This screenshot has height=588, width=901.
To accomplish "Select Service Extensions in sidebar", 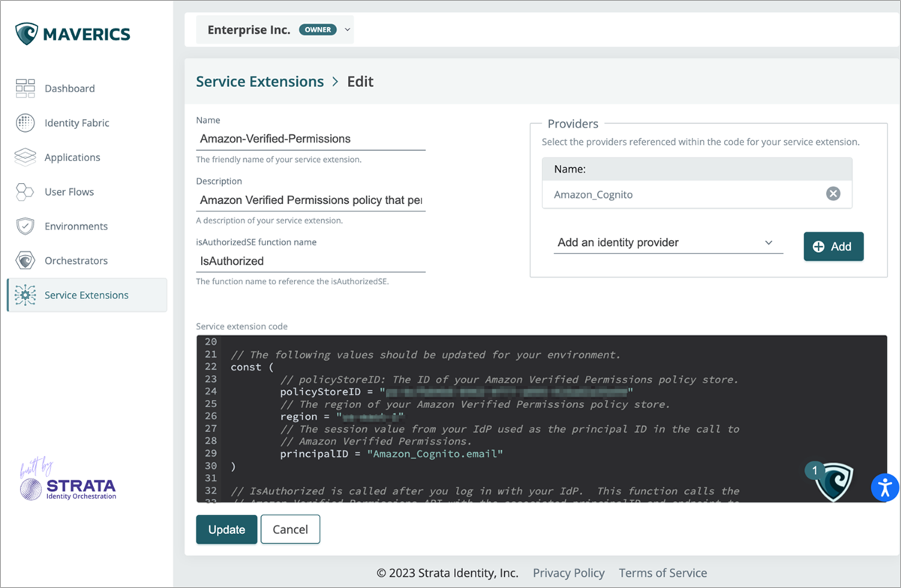I will point(87,295).
